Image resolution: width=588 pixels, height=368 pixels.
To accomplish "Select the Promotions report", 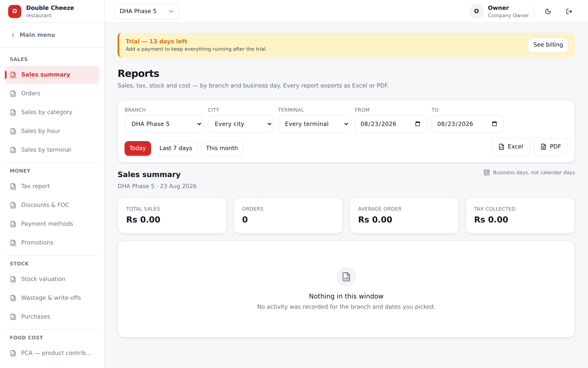I will pyautogui.click(x=52, y=243).
